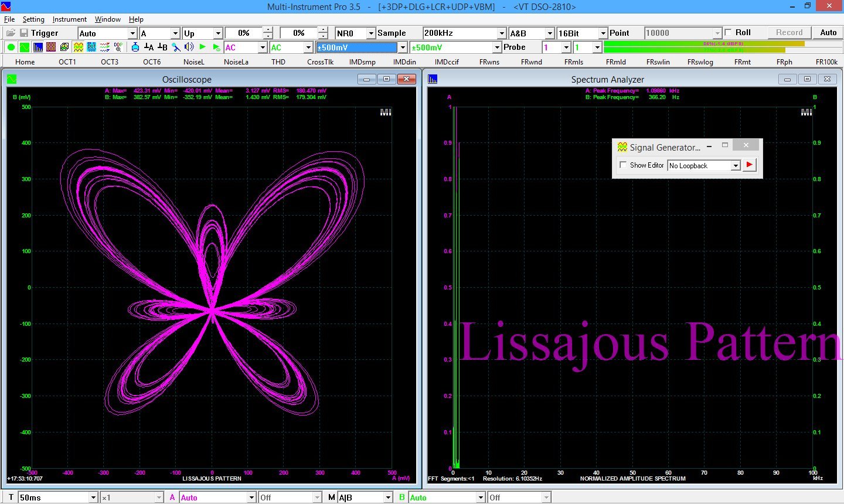Click the DUT device test plan icon

pyautogui.click(x=91, y=47)
